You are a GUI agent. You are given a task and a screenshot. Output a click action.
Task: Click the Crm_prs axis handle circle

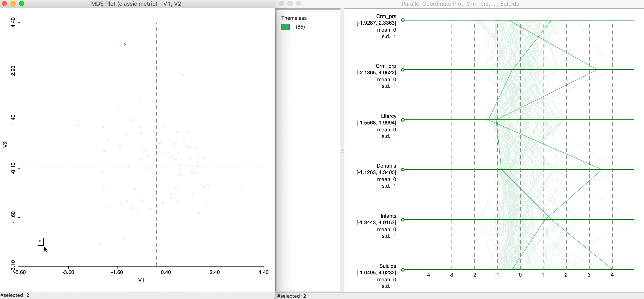403,20
